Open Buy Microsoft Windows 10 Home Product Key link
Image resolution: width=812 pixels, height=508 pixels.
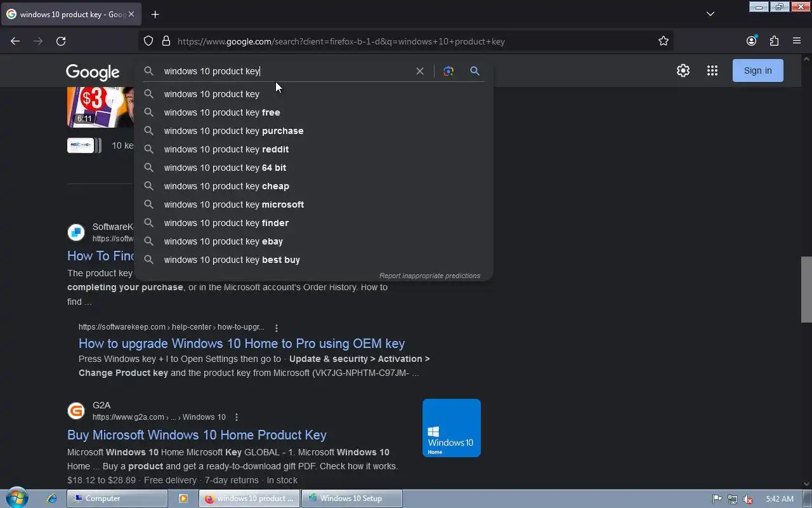[x=197, y=435]
